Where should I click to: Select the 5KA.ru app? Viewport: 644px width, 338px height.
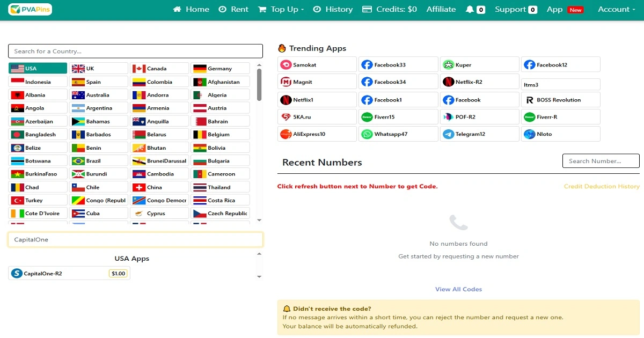pos(317,116)
